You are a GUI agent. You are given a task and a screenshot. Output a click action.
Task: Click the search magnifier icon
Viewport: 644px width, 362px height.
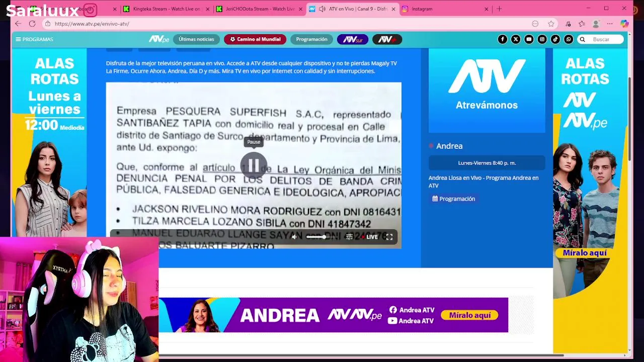tap(582, 39)
